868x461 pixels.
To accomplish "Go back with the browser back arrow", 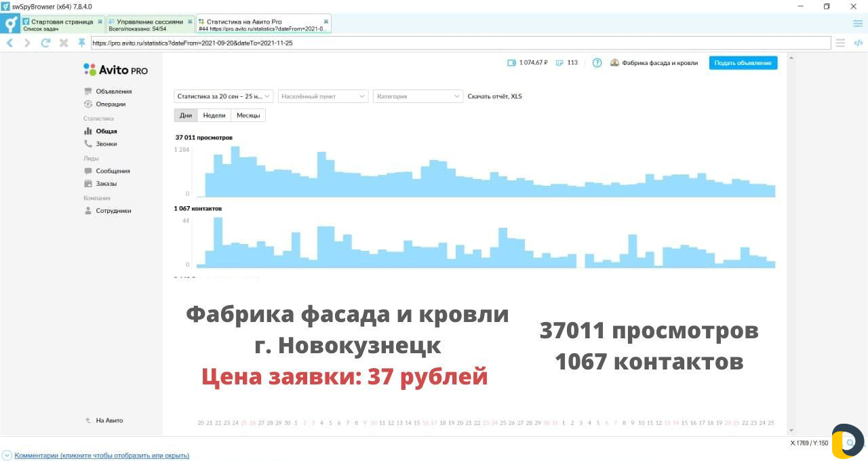I will click(x=9, y=43).
